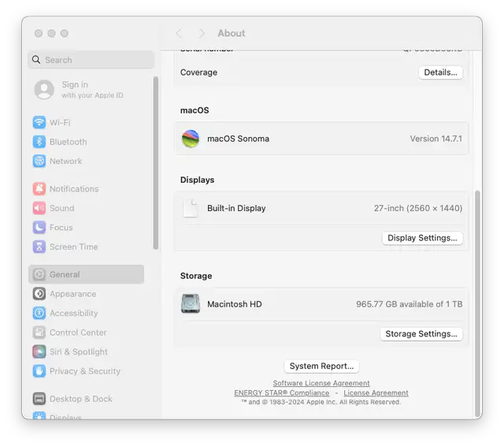
Task: Click the macOS Sonoma logo icon
Action: point(191,139)
